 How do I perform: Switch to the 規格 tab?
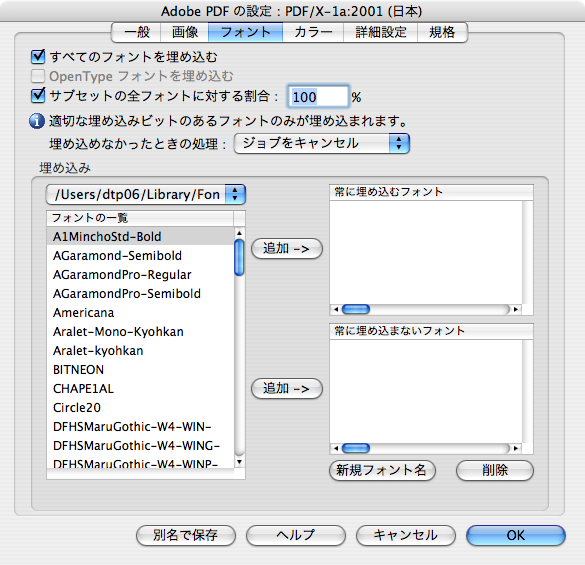coord(442,32)
